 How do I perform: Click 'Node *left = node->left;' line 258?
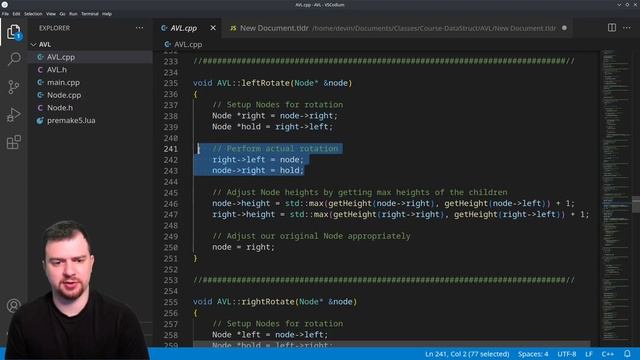[x=270, y=335]
